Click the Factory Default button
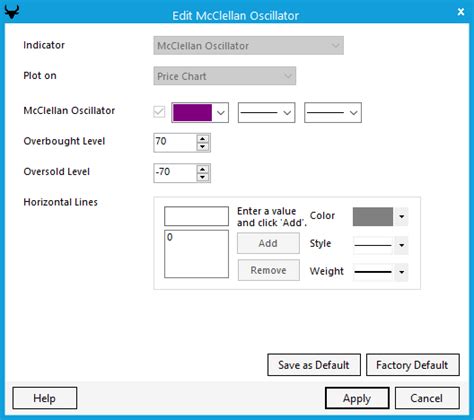The height and width of the screenshot is (420, 474). point(413,365)
